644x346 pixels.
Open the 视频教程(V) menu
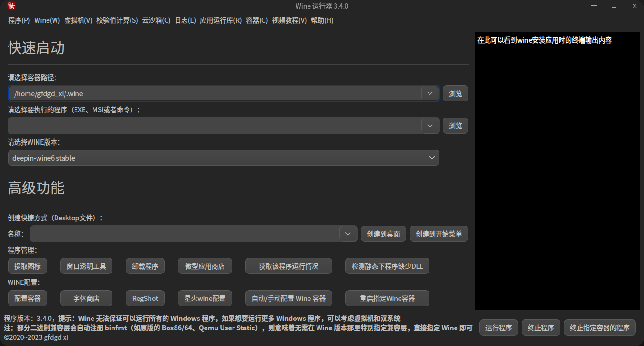(289, 20)
